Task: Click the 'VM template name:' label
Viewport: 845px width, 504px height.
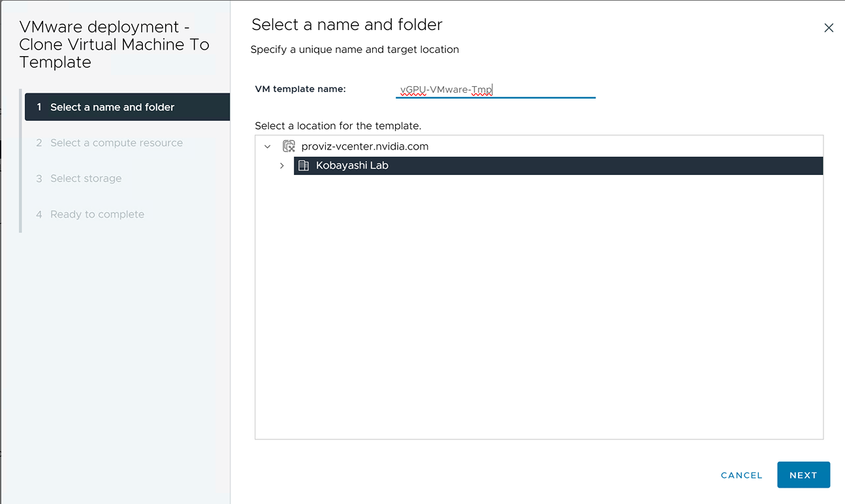Action: click(x=300, y=89)
